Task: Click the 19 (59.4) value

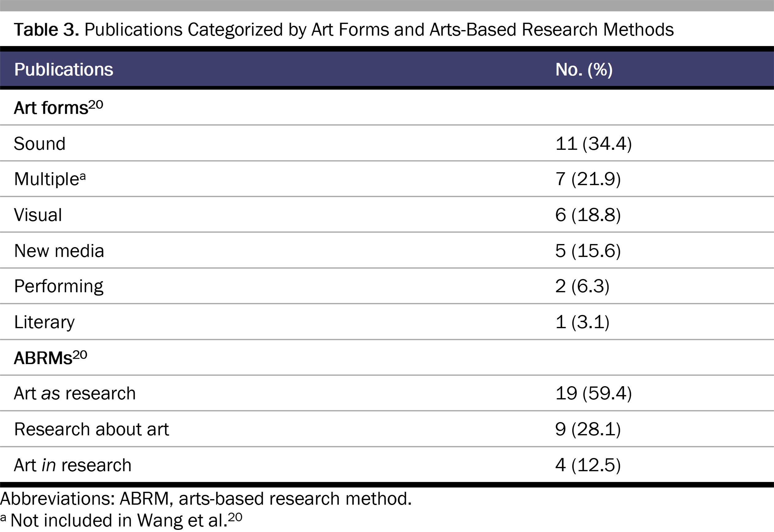Action: coord(594,393)
